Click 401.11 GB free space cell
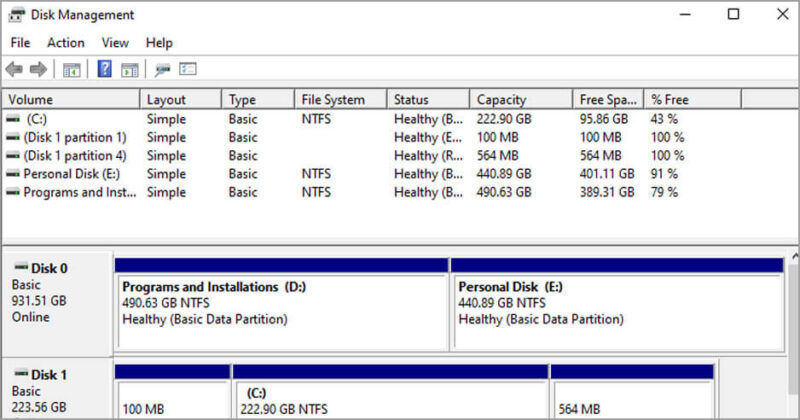 click(607, 174)
